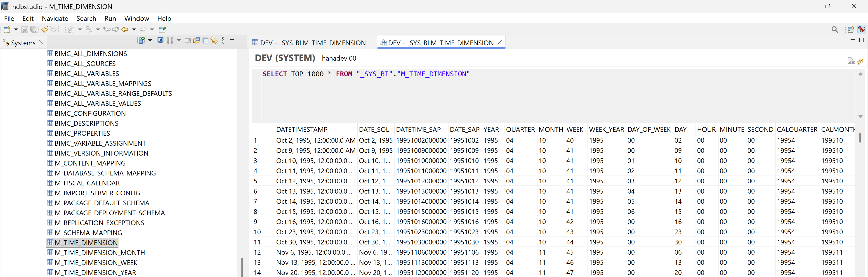Close the Systems view tab
This screenshot has height=277, width=868.
(41, 43)
